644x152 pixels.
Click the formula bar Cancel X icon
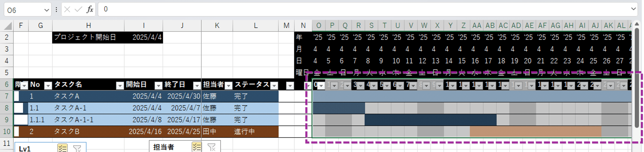[67, 10]
